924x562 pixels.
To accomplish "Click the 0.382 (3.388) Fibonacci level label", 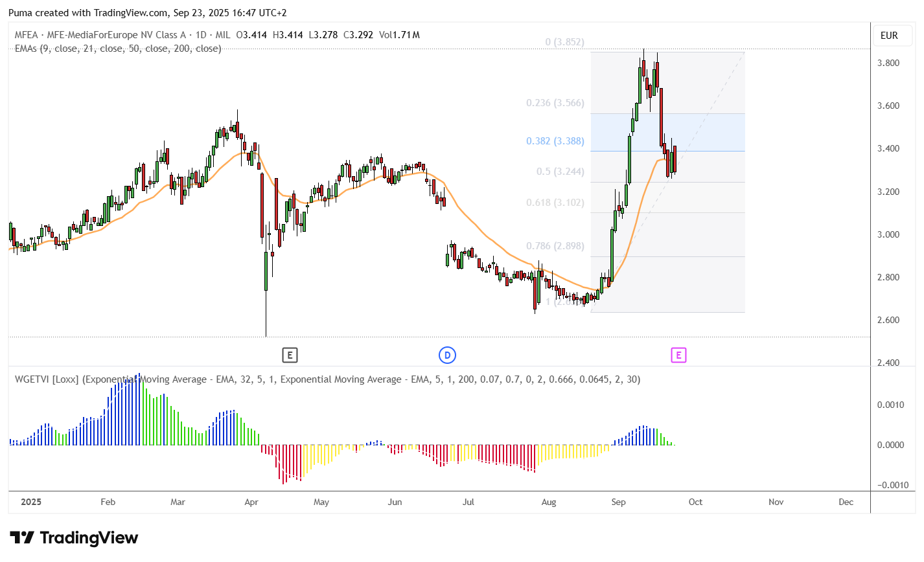I will coord(555,141).
